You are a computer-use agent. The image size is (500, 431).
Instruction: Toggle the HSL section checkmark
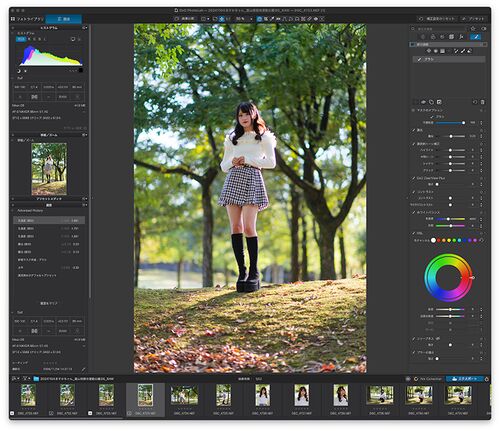(x=414, y=233)
